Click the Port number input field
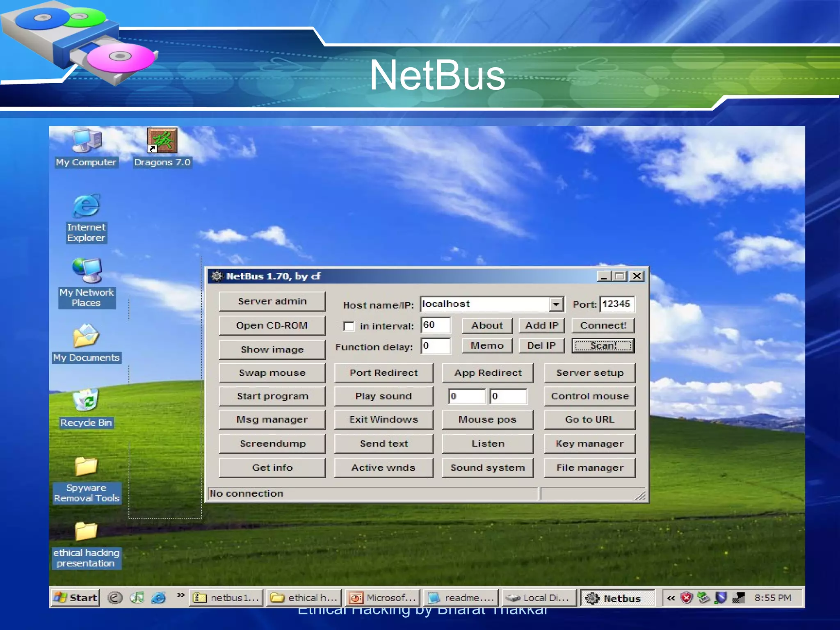The width and height of the screenshot is (840, 630). [616, 304]
